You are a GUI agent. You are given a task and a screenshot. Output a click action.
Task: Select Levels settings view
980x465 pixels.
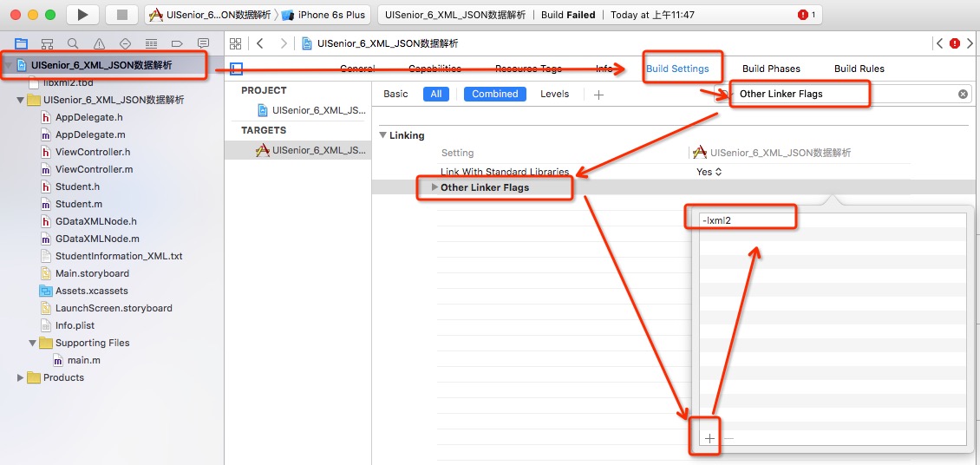(554, 94)
